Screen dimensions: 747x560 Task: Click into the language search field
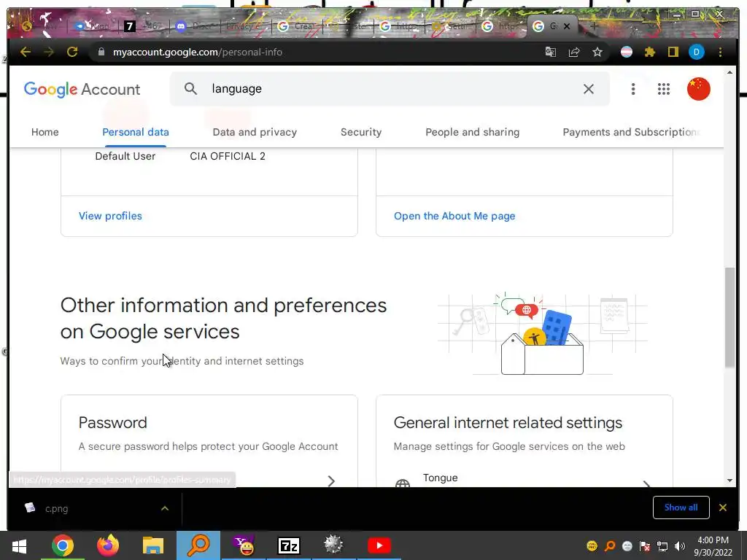coord(391,88)
